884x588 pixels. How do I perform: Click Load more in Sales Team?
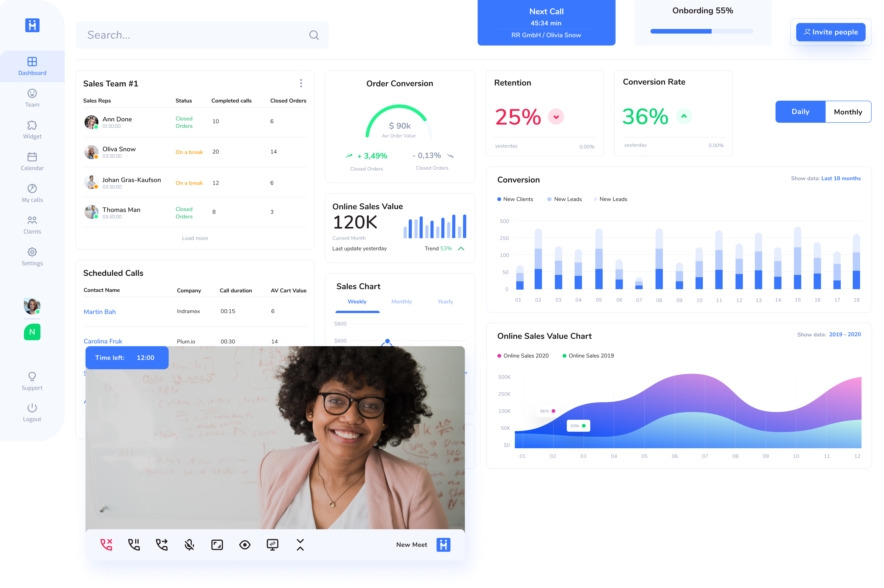point(195,238)
